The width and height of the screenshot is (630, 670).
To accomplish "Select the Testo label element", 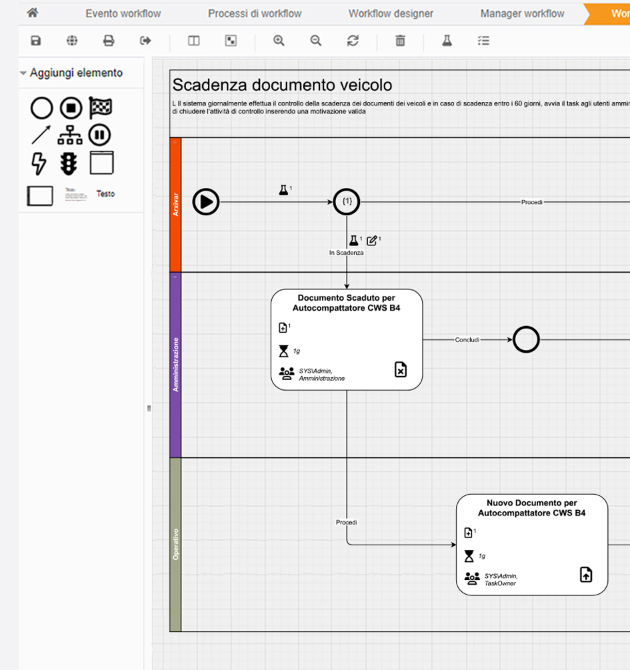I will tap(106, 194).
